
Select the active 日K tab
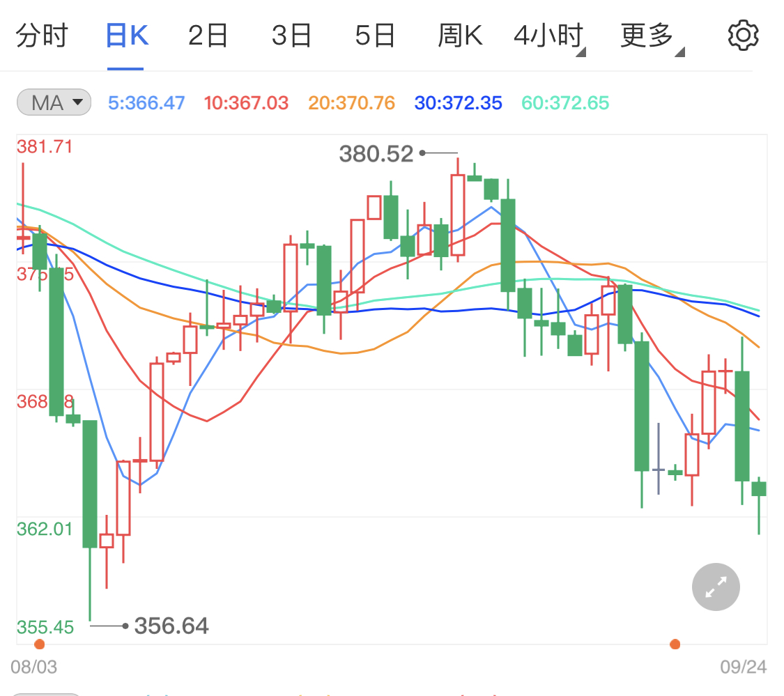(126, 36)
